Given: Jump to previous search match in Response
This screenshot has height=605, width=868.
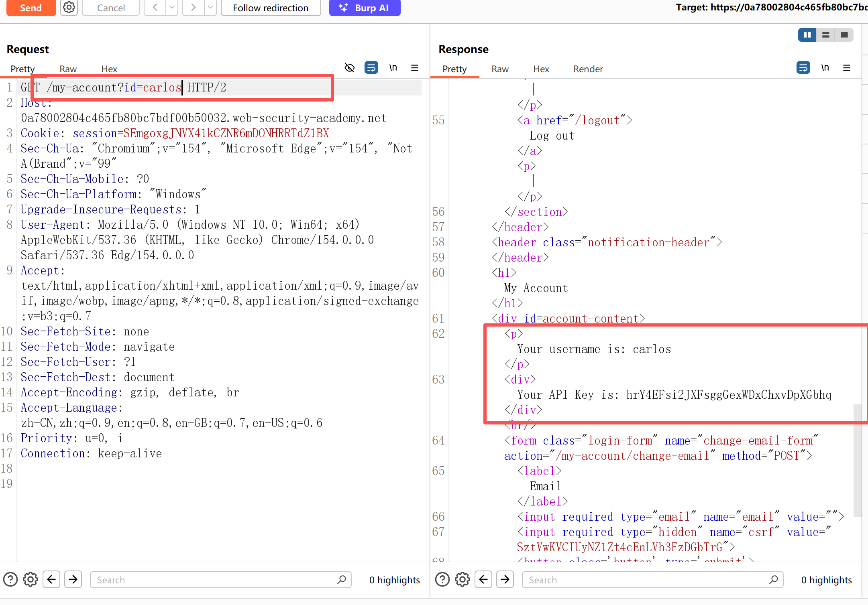Looking at the screenshot, I should [x=483, y=579].
